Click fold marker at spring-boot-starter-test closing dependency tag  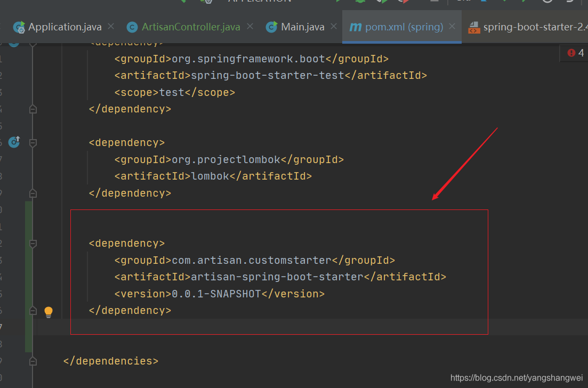pyautogui.click(x=33, y=109)
